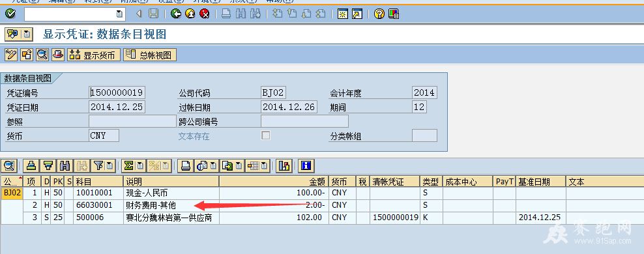Click the 财务费用-其他 description cell
This screenshot has width=644, height=254.
171,205
